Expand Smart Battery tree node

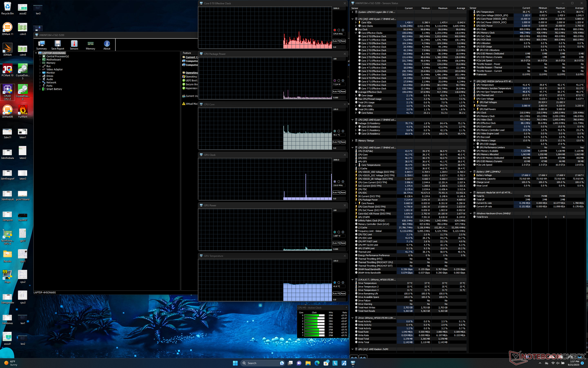pyautogui.click(x=40, y=89)
